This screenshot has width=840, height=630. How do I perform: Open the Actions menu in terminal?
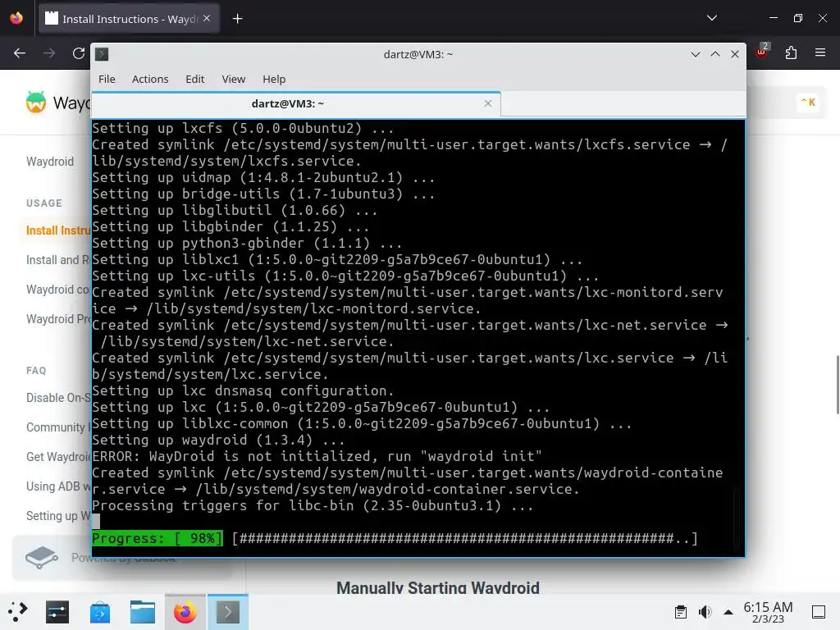pos(150,79)
